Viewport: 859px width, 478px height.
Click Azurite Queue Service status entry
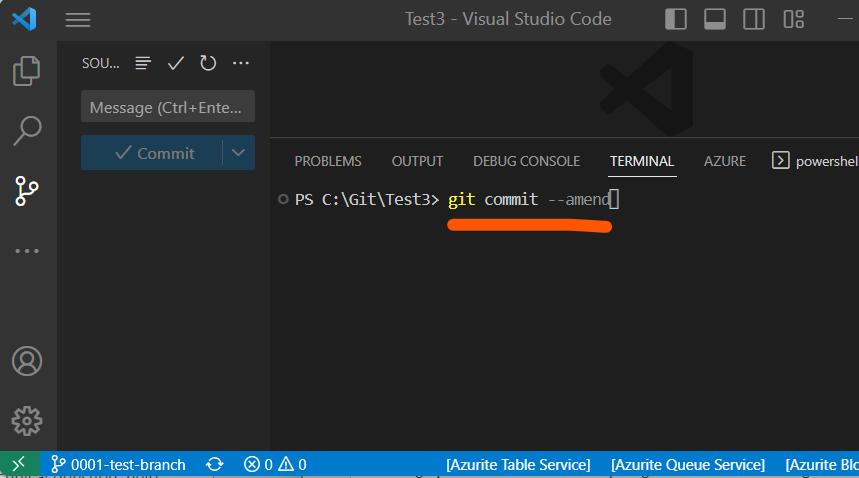click(x=688, y=464)
